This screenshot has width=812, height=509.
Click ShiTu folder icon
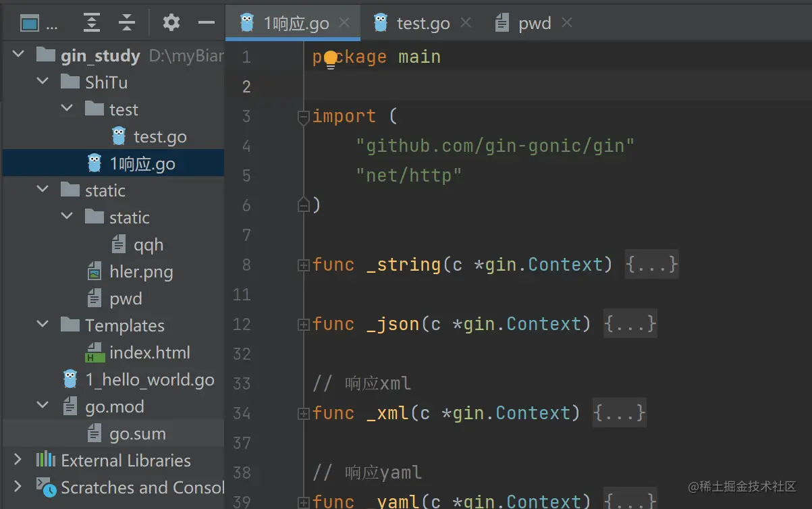coord(70,82)
